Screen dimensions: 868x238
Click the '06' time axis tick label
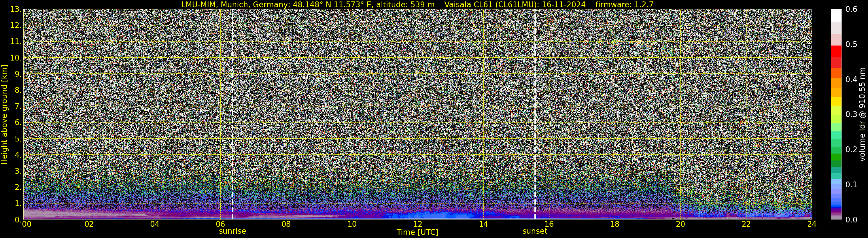click(220, 224)
